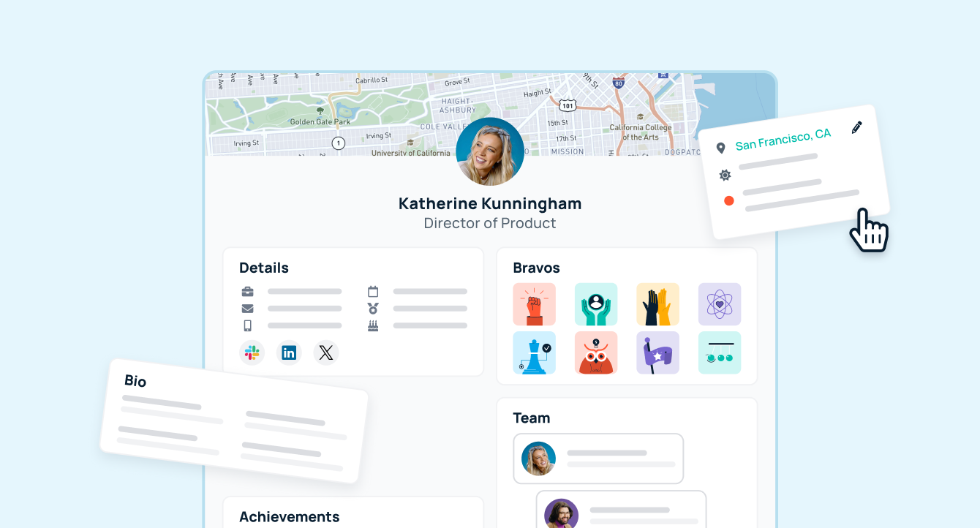Screen dimensions: 980x528
Task: Click Katherine Kunningham's profile photo
Action: (x=490, y=151)
